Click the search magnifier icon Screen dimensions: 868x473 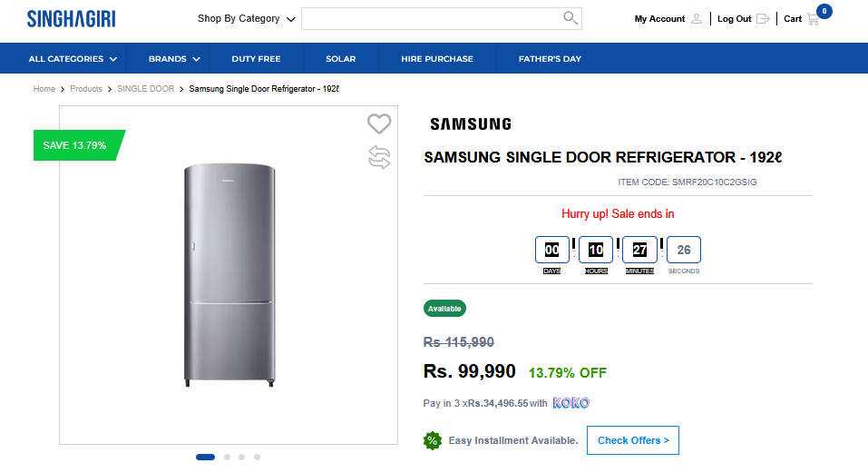point(571,18)
